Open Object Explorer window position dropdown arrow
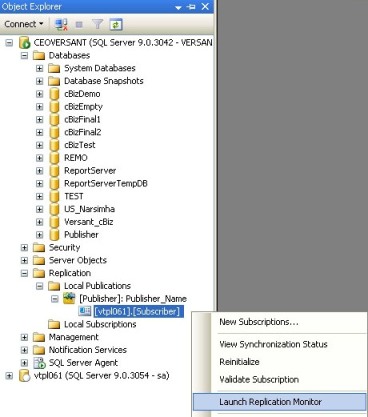 coord(178,7)
